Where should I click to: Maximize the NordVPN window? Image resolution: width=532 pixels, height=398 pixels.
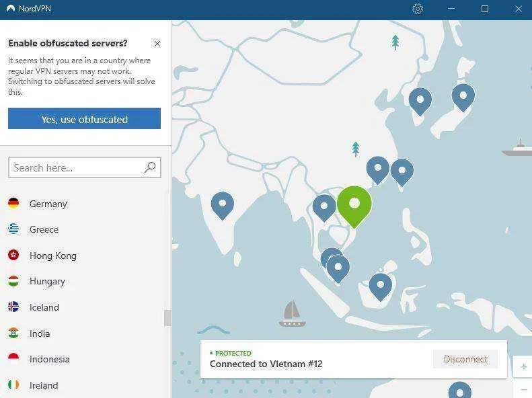(x=485, y=9)
